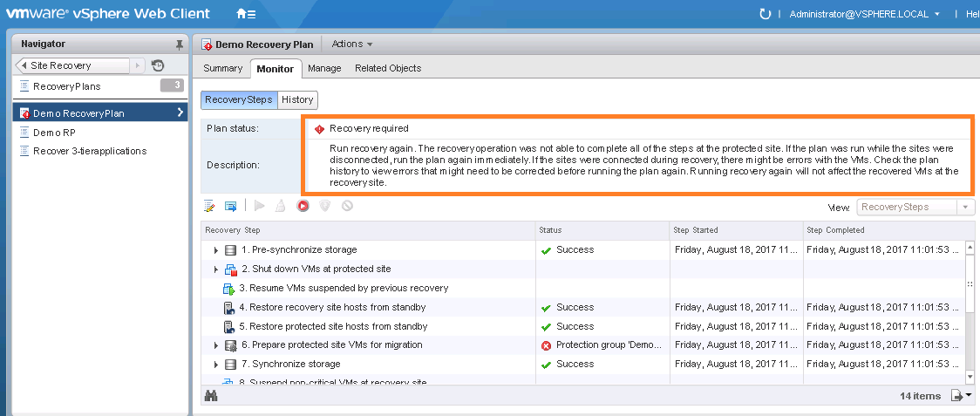
Task: Go back to Site Recovery
Action: coord(72,65)
